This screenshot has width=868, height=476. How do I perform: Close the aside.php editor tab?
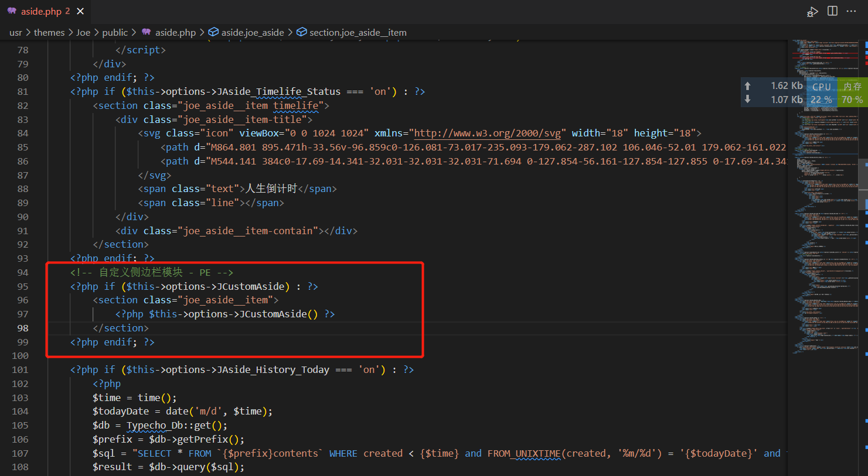[x=80, y=11]
